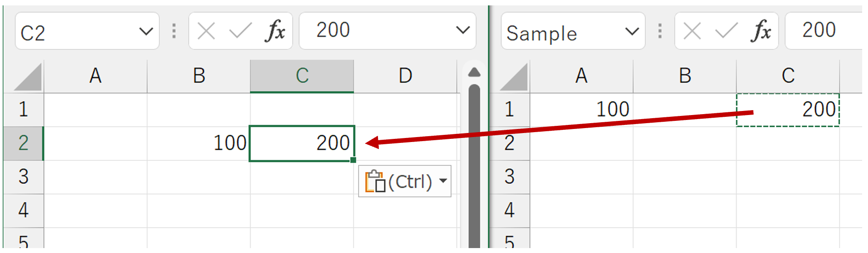Click the Cancel X icon in right formula bar
Screen dimensions: 868x253
coord(692,31)
